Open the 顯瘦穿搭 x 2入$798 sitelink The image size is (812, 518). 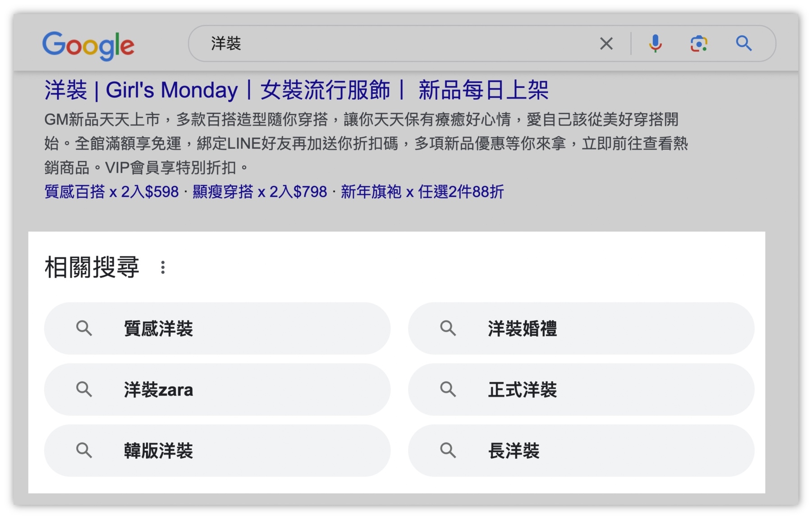[260, 192]
